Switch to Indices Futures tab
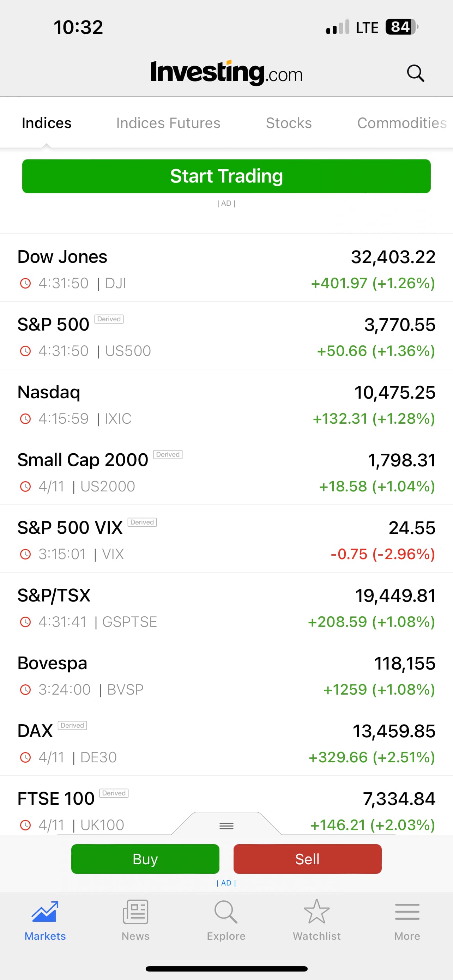453x980 pixels. point(168,123)
